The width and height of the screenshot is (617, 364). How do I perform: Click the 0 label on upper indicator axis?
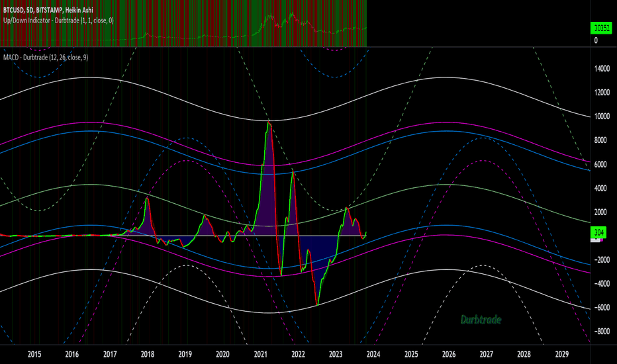(596, 40)
